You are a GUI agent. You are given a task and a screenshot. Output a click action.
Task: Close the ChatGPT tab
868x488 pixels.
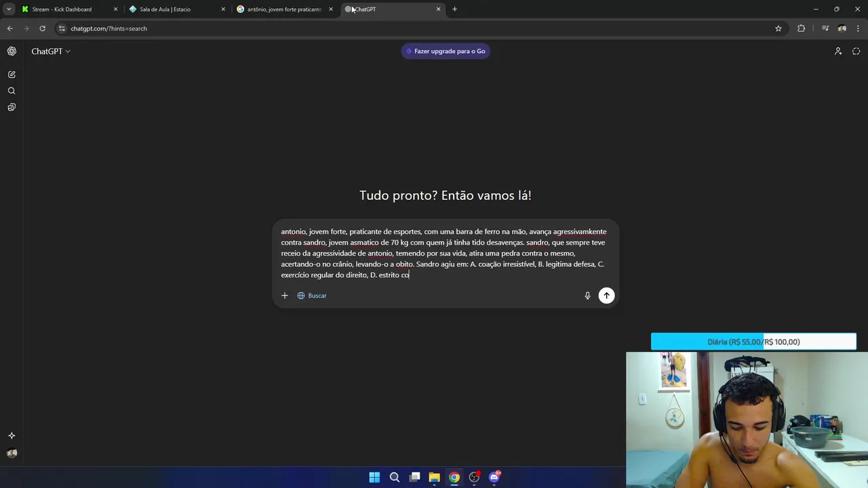pos(438,9)
